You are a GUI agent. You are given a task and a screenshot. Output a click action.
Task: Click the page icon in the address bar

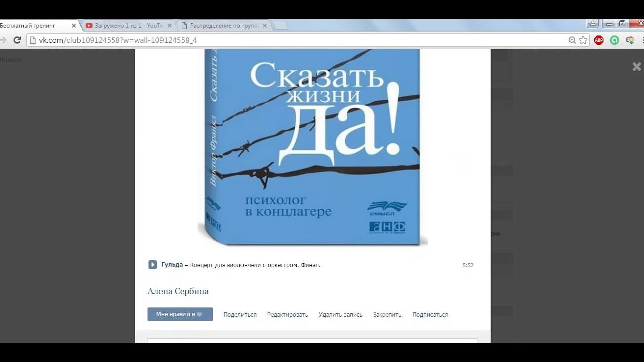[33, 40]
